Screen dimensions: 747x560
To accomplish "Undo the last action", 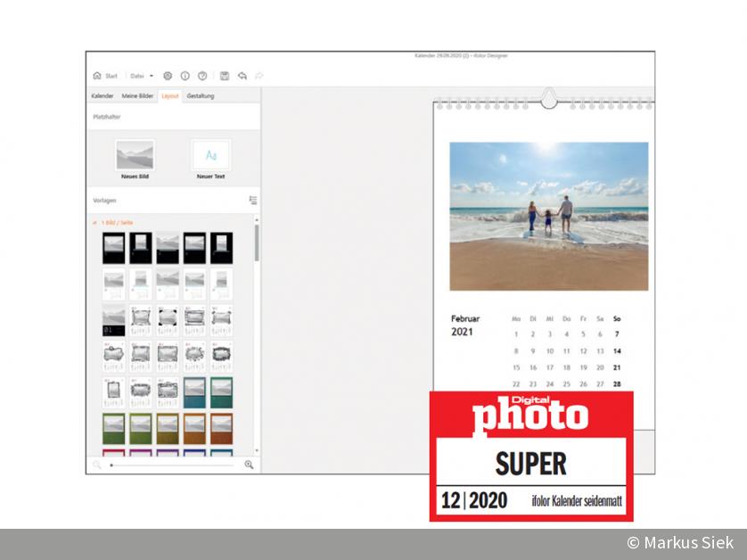I will point(242,76).
